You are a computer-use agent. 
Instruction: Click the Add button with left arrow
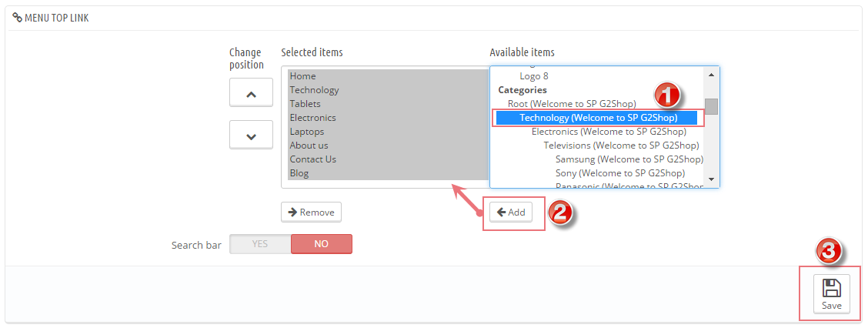pos(511,213)
